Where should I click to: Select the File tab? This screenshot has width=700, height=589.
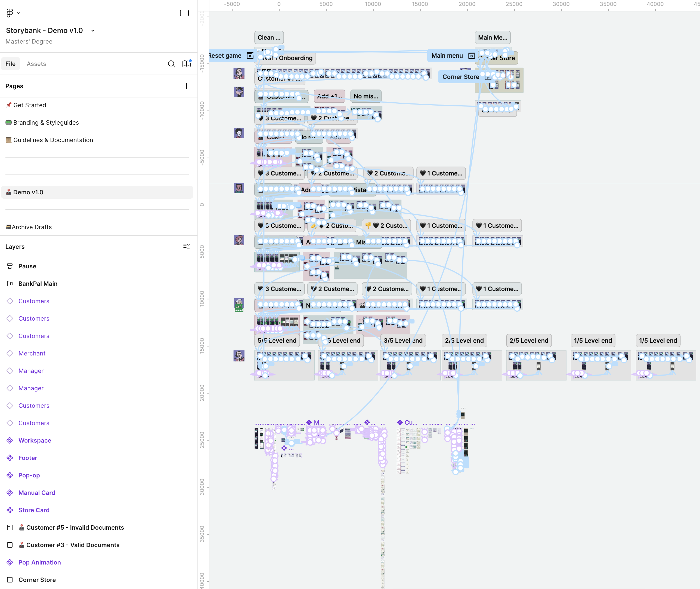[x=10, y=64]
